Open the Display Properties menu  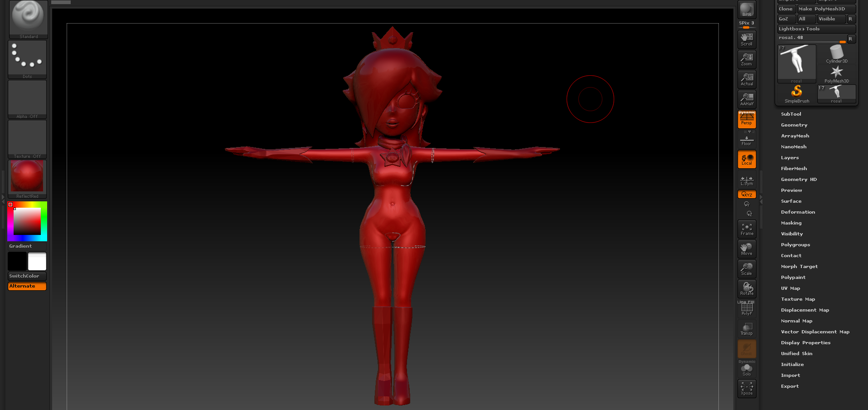806,343
